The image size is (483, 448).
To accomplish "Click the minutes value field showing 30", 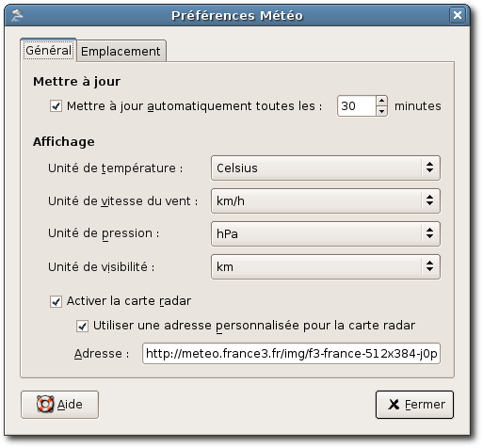I will 356,106.
